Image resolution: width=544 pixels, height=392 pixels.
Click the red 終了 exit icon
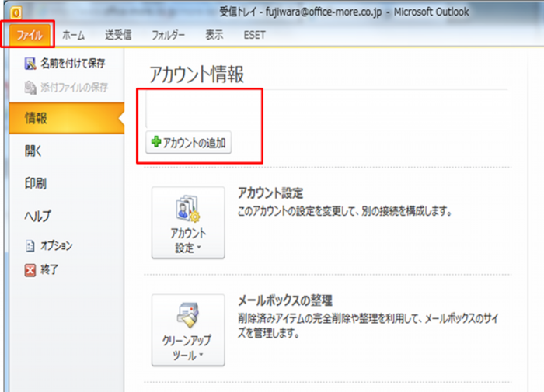click(x=30, y=270)
